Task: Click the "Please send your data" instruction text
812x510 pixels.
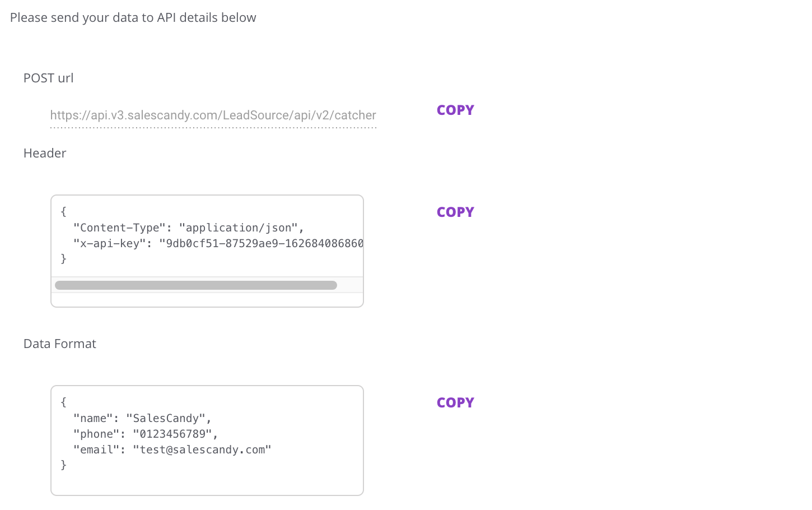Action: (x=133, y=18)
